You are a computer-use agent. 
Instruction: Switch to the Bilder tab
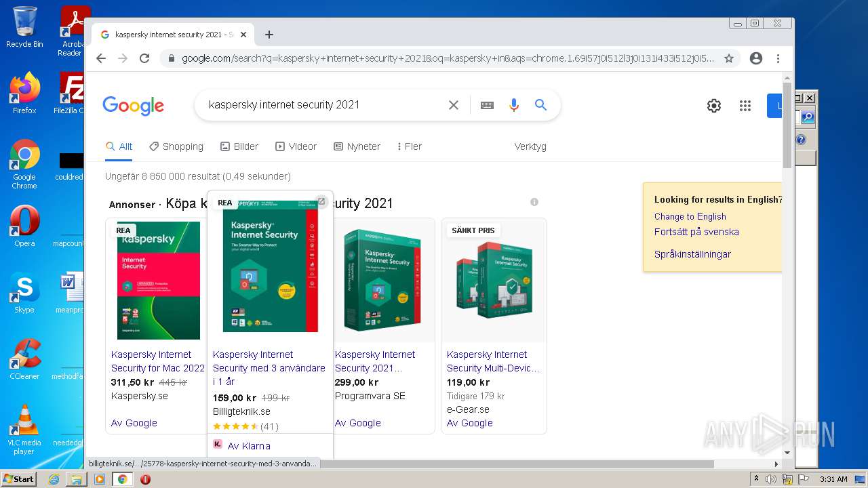[239, 146]
